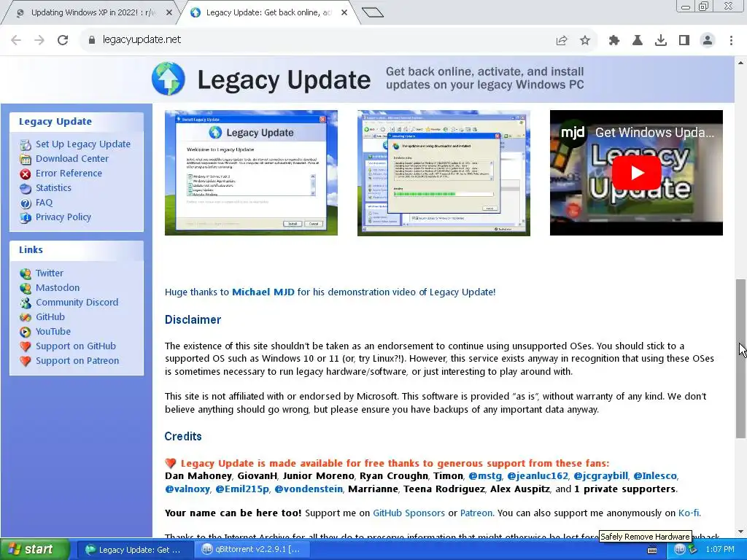Click the Community Discord people icon

coord(26,303)
